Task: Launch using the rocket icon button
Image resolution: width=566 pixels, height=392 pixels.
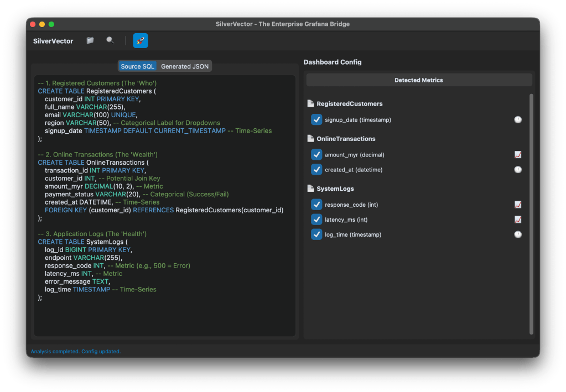Action: click(x=141, y=41)
